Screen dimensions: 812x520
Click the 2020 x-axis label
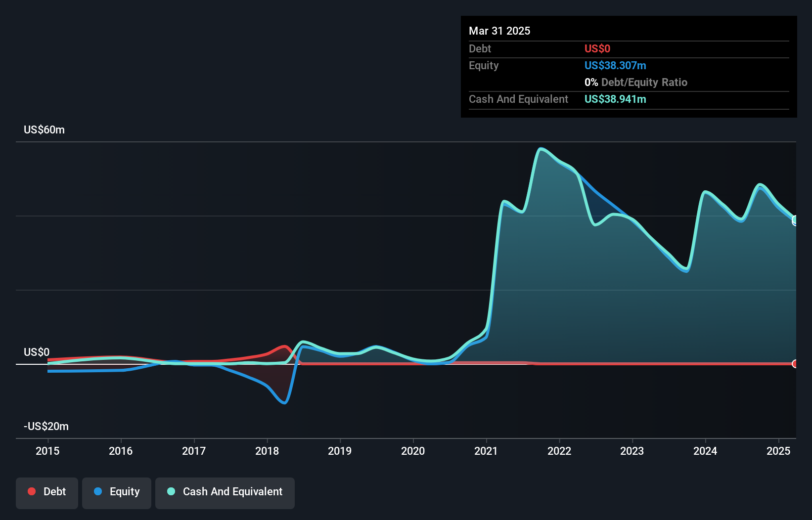pyautogui.click(x=413, y=451)
